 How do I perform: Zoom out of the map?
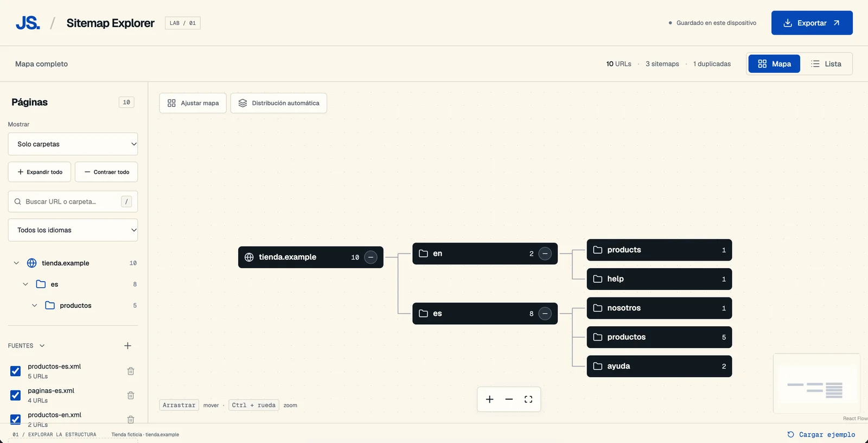tap(509, 400)
